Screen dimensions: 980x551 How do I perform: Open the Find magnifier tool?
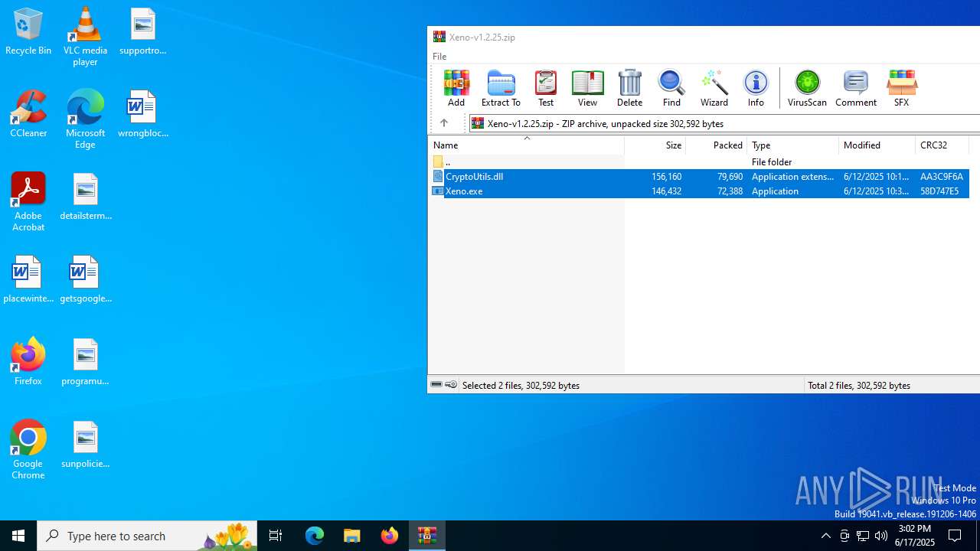(671, 88)
